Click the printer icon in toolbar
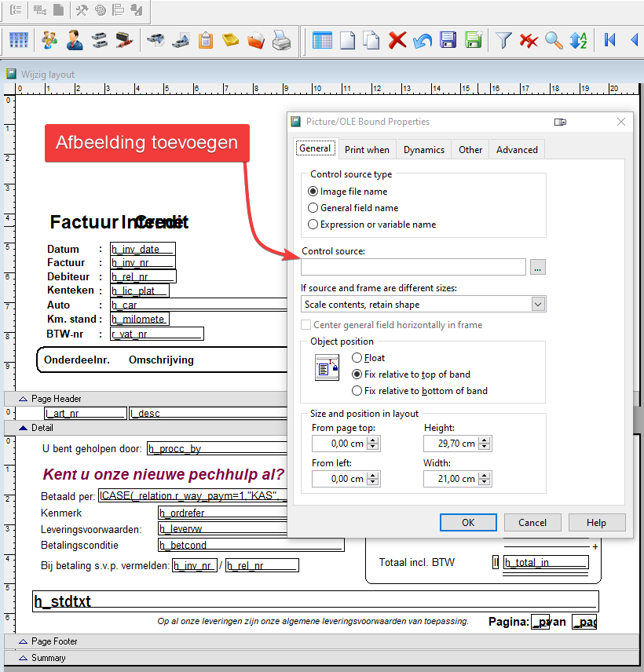This screenshot has height=672, width=644. click(x=281, y=40)
